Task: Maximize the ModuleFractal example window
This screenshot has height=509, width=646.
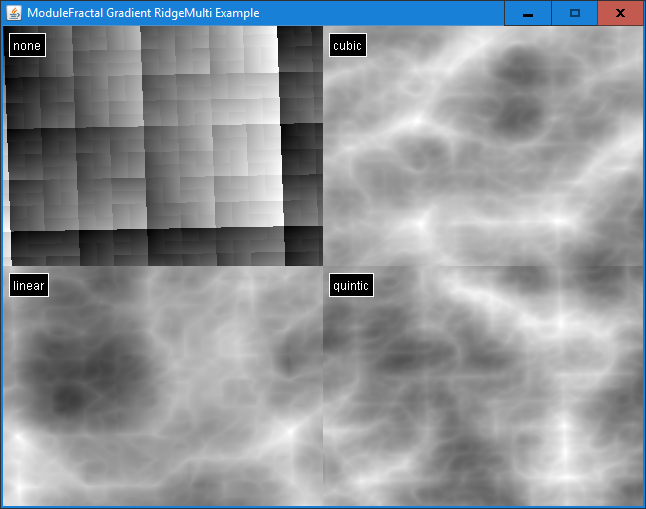Action: coord(574,13)
